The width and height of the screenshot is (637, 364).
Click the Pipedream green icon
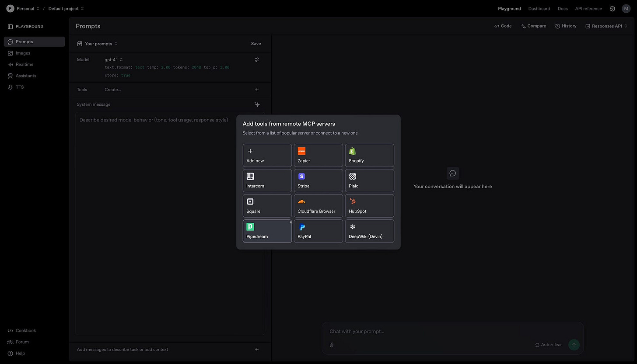[250, 227]
